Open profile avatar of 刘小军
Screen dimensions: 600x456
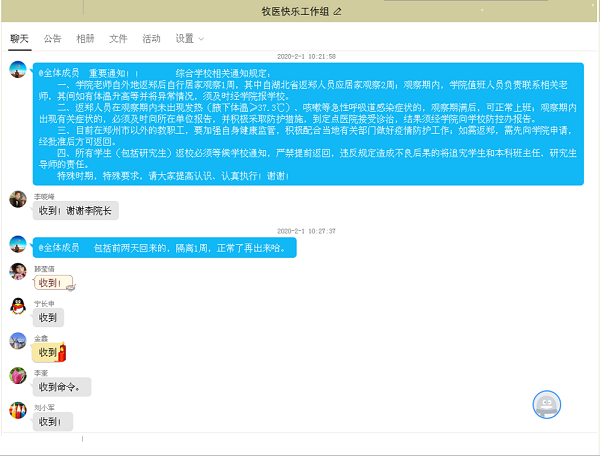[17, 410]
